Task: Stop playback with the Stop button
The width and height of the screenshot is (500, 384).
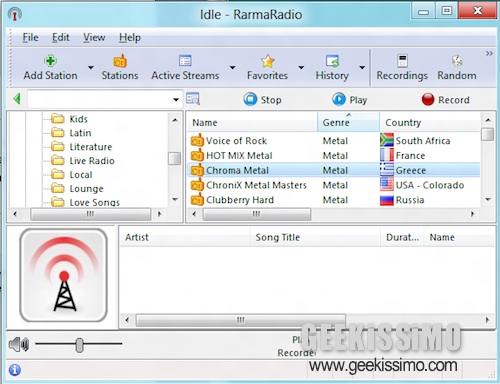Action: point(263,100)
